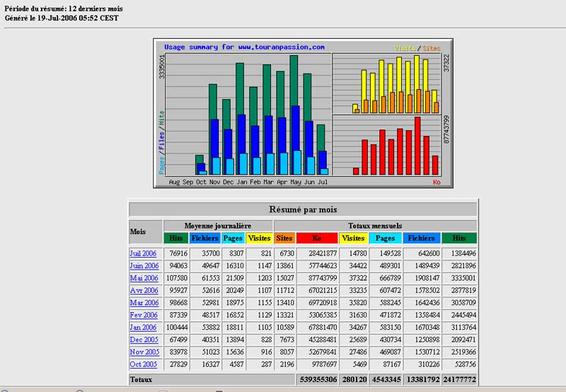Click Nov 2005 daily files value 51023
566x392 pixels.
[211, 352]
